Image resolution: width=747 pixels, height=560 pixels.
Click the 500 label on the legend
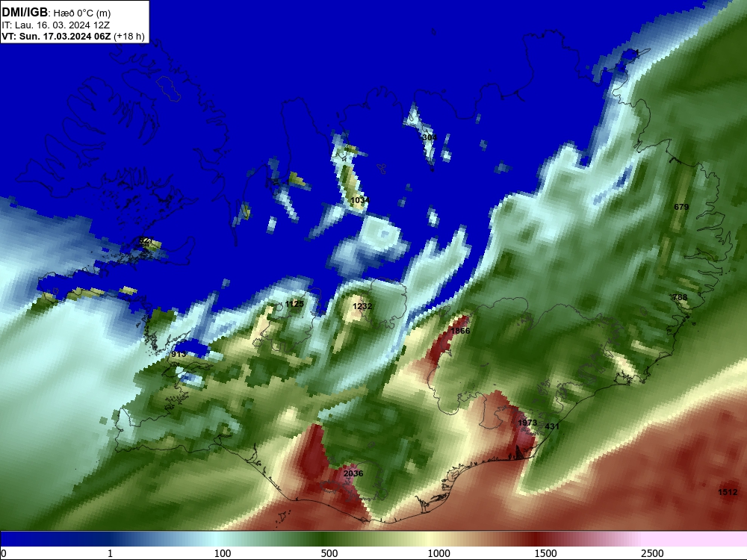click(329, 553)
